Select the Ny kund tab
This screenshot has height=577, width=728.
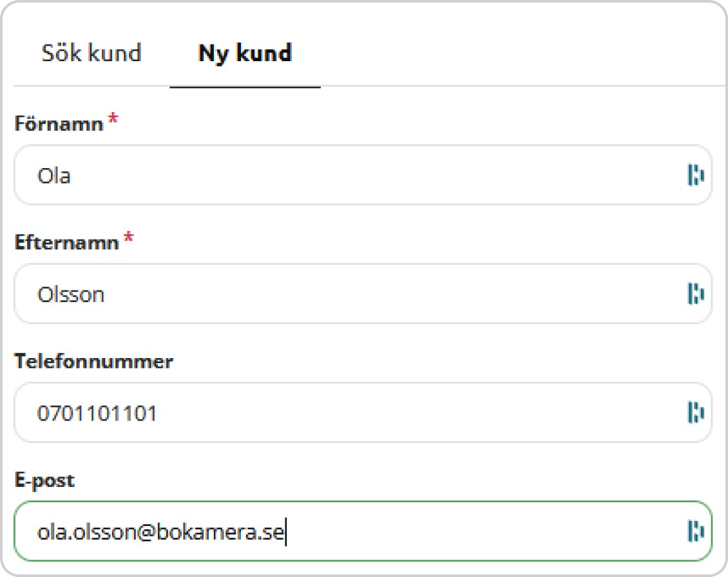point(245,53)
